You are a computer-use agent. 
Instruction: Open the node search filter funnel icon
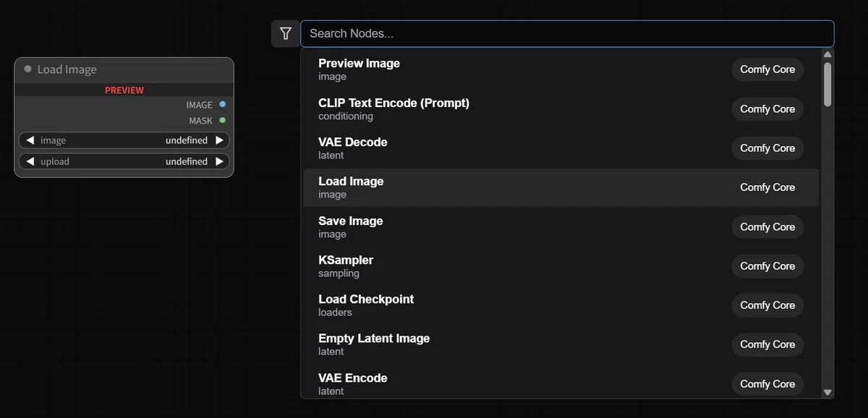point(286,33)
